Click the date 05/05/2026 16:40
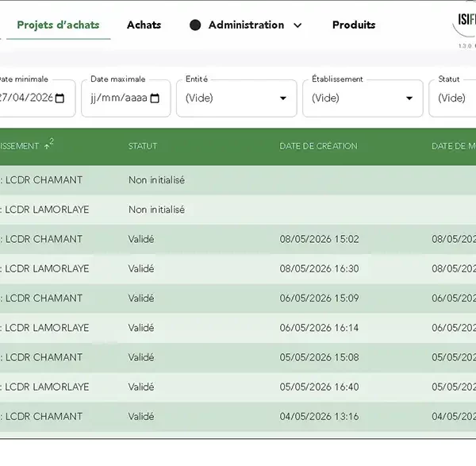 (x=319, y=387)
